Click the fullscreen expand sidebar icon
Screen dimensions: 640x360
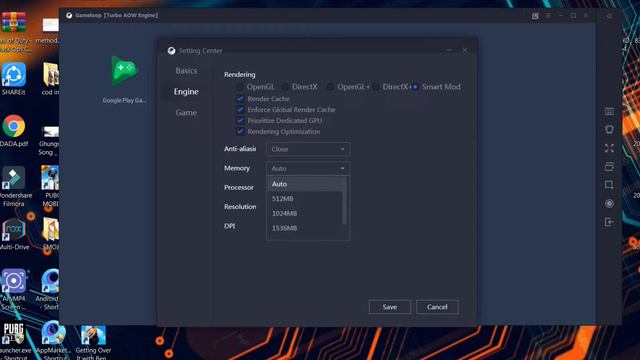click(x=609, y=148)
